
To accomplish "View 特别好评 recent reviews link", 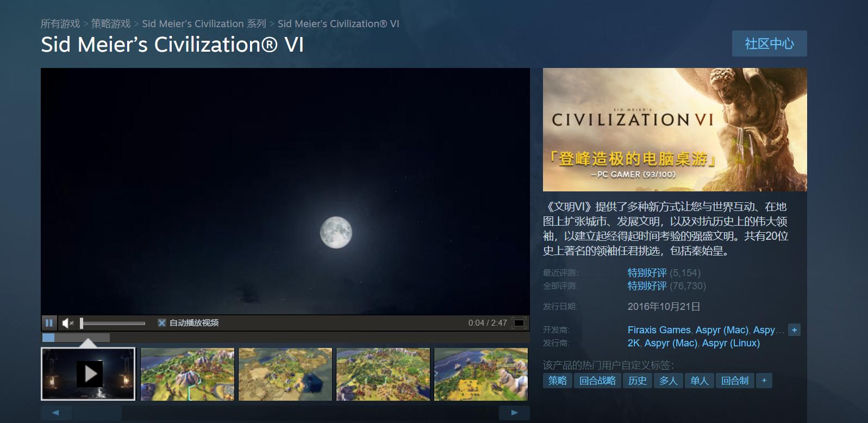I will (x=647, y=273).
